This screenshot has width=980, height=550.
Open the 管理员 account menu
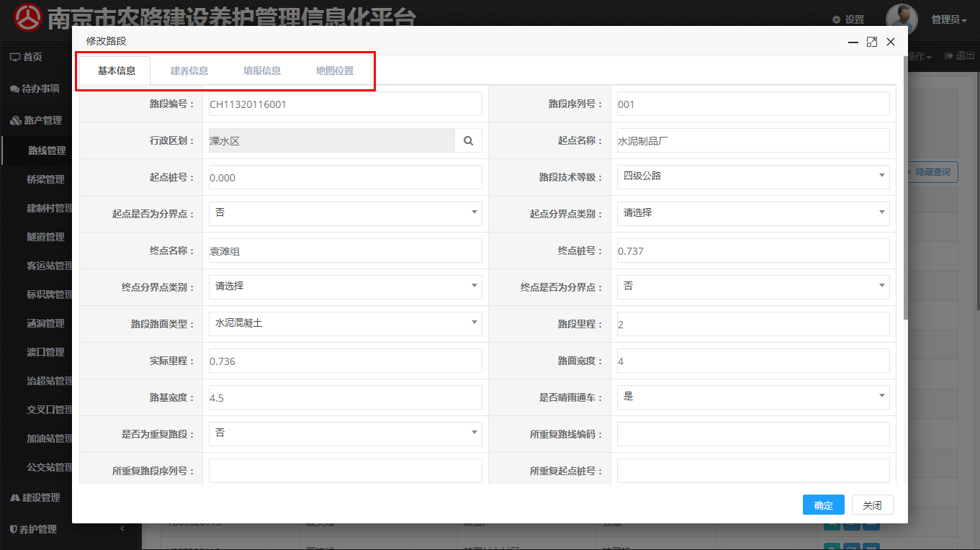coord(949,19)
